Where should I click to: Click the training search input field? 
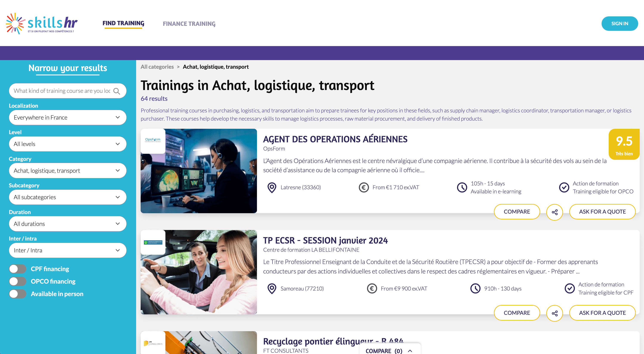click(67, 91)
